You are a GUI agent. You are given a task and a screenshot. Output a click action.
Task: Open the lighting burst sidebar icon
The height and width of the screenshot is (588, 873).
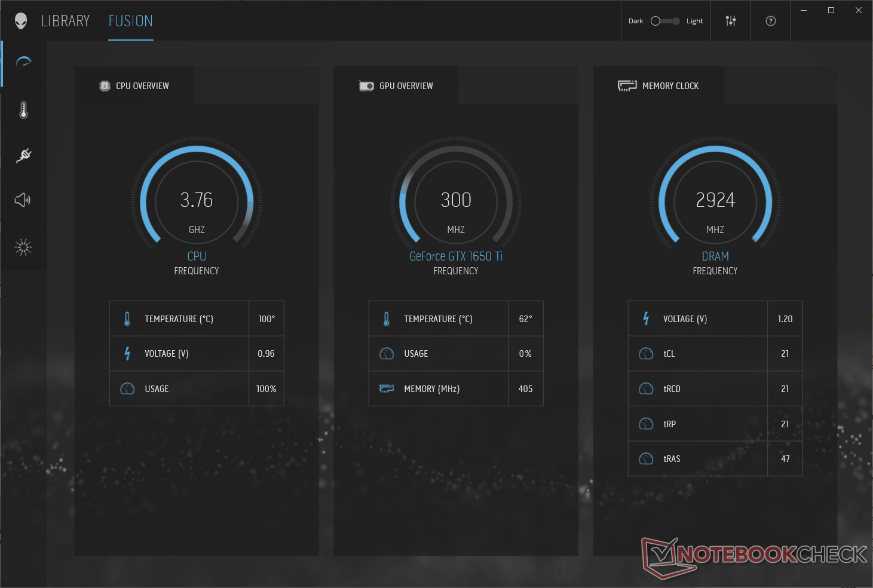(x=23, y=247)
